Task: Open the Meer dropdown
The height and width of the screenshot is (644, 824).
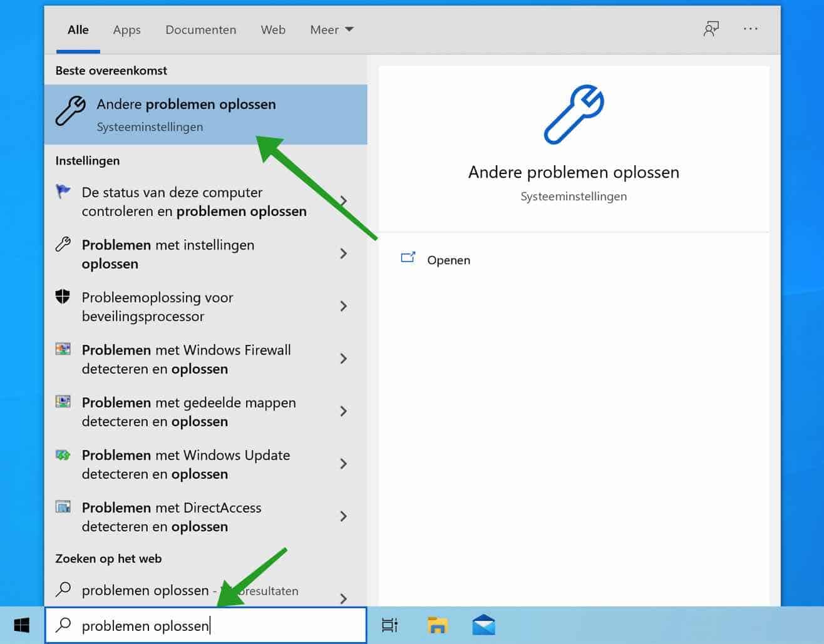Action: pos(332,29)
